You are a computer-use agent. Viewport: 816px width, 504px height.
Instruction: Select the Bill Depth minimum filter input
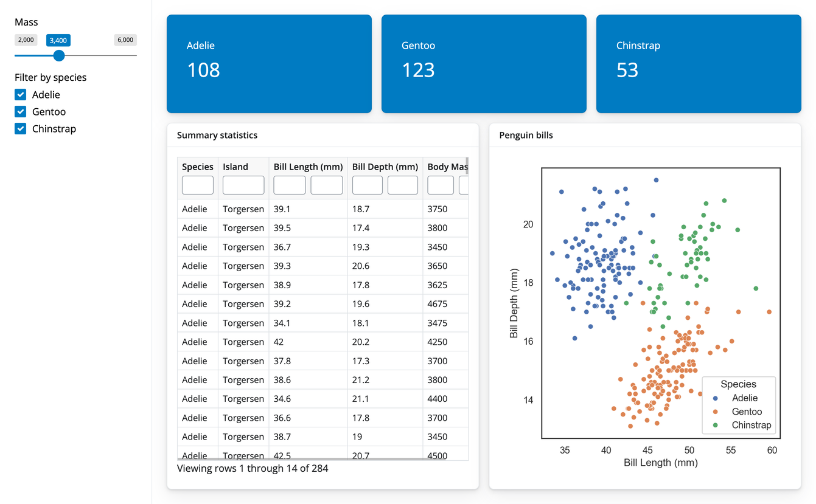click(x=368, y=185)
